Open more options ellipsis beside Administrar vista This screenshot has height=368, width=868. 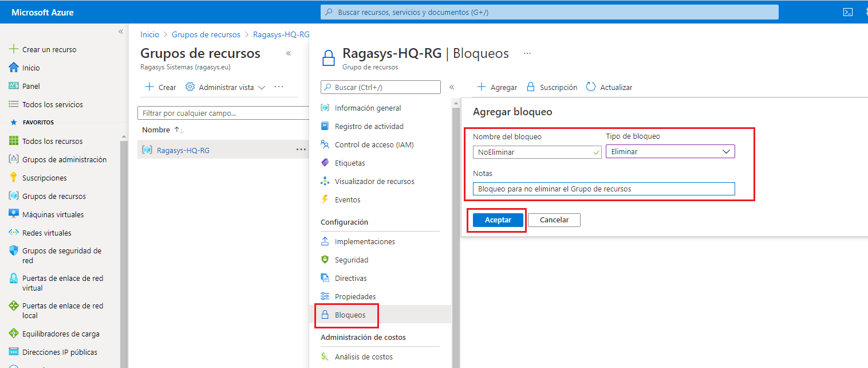tap(279, 87)
